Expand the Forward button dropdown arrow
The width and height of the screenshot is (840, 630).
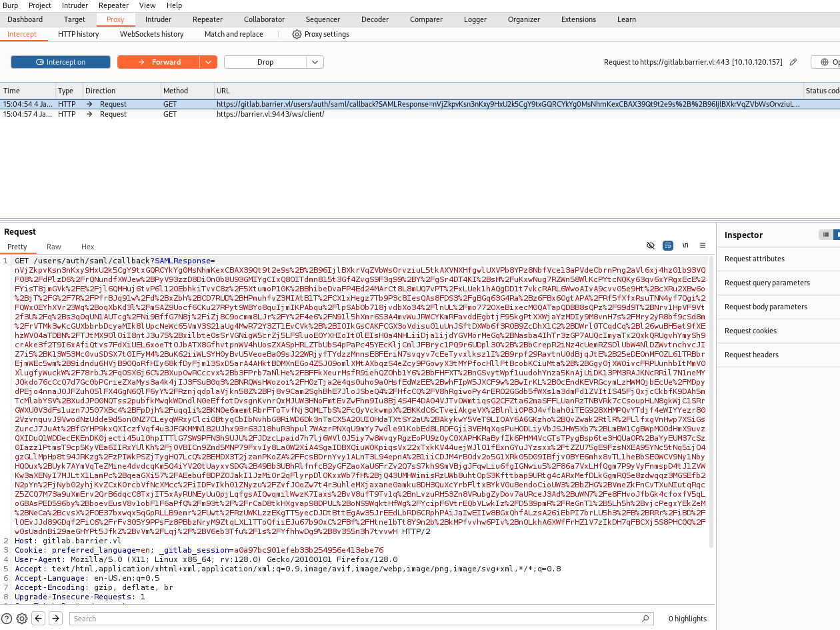(x=209, y=62)
